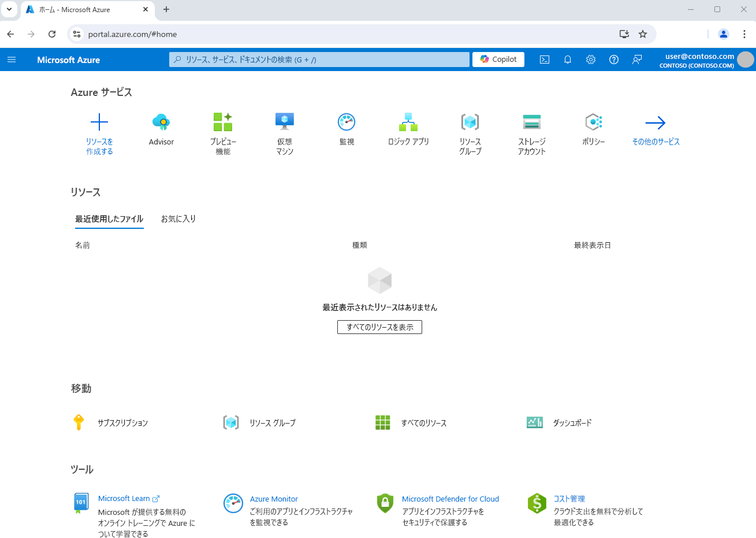Open ダッシュボード chart icon
Screen dimensions: 756x538
click(x=535, y=422)
